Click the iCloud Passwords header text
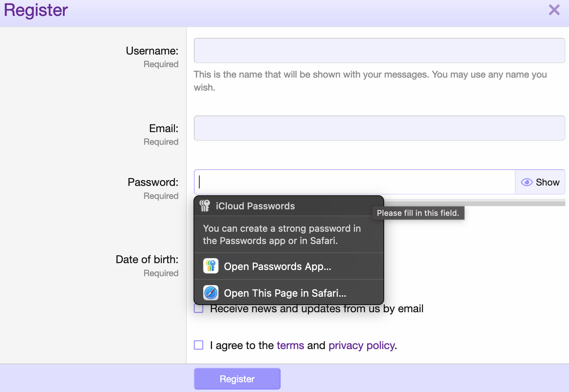Screen dimensions: 569x392 coord(255,206)
